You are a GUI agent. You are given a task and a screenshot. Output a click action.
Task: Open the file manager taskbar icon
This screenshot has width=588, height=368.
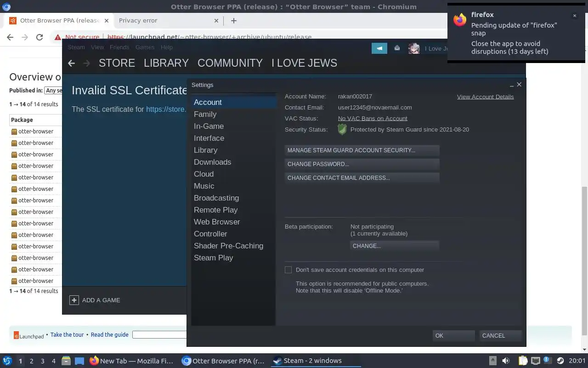click(66, 361)
